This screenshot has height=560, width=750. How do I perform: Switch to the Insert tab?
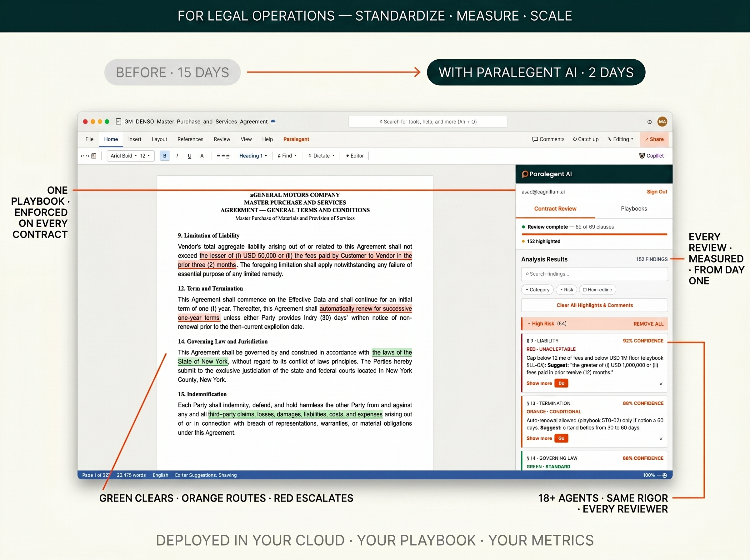click(135, 139)
